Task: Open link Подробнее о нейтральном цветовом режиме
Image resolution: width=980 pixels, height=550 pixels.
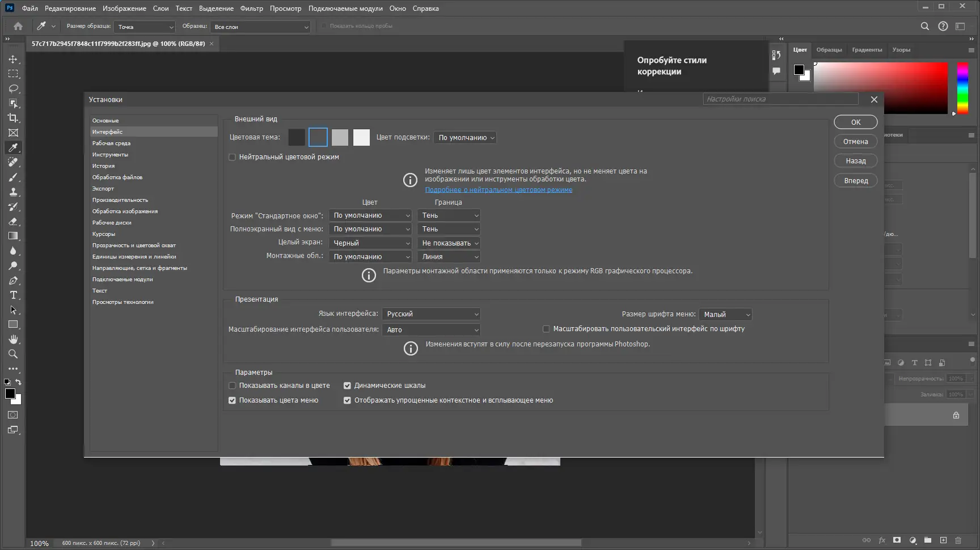Action: coord(499,190)
